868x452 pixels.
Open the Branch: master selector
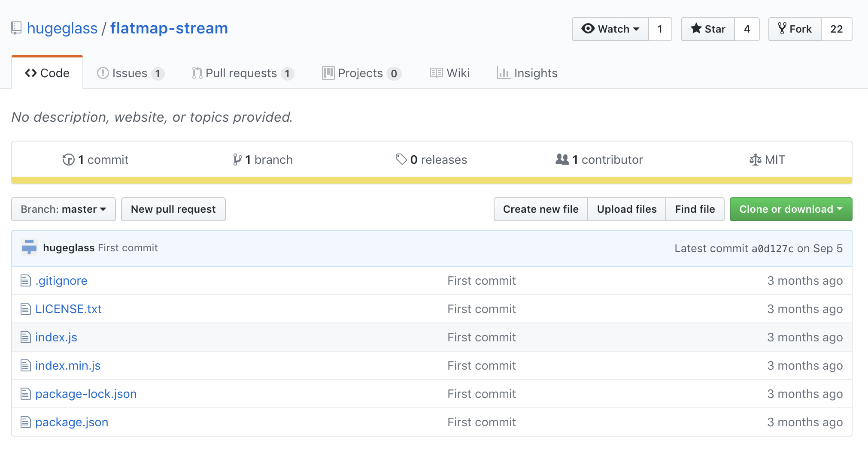pos(63,209)
